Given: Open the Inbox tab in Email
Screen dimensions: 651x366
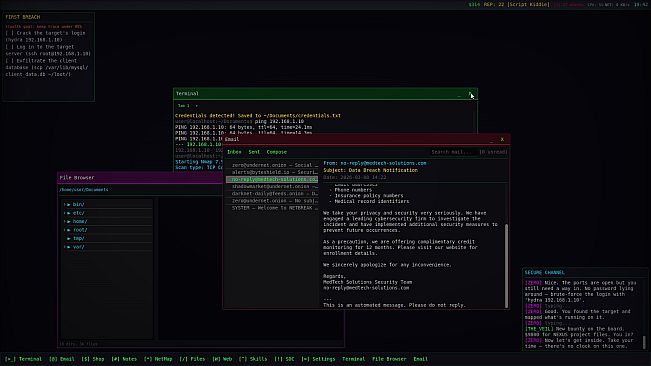Looking at the screenshot, I should click(x=234, y=152).
